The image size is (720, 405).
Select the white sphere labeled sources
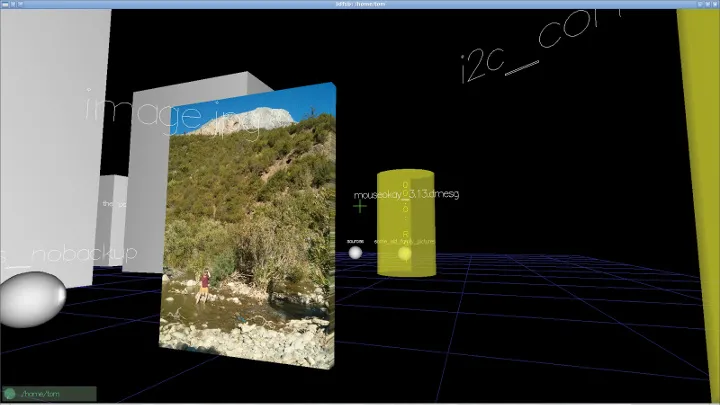[355, 253]
